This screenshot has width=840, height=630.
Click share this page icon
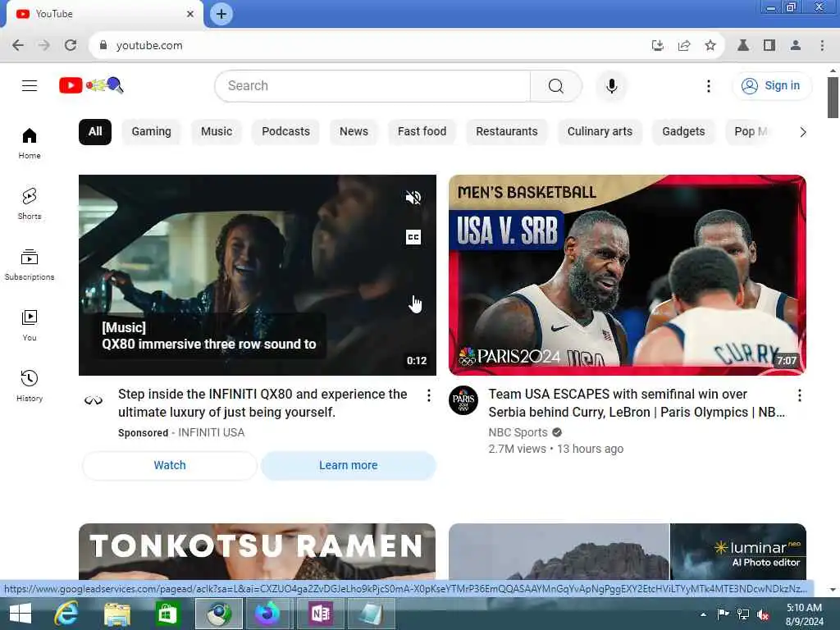684,46
